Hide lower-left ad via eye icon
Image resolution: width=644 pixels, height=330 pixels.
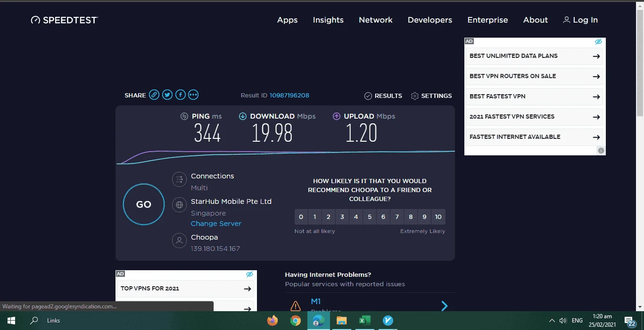(249, 274)
